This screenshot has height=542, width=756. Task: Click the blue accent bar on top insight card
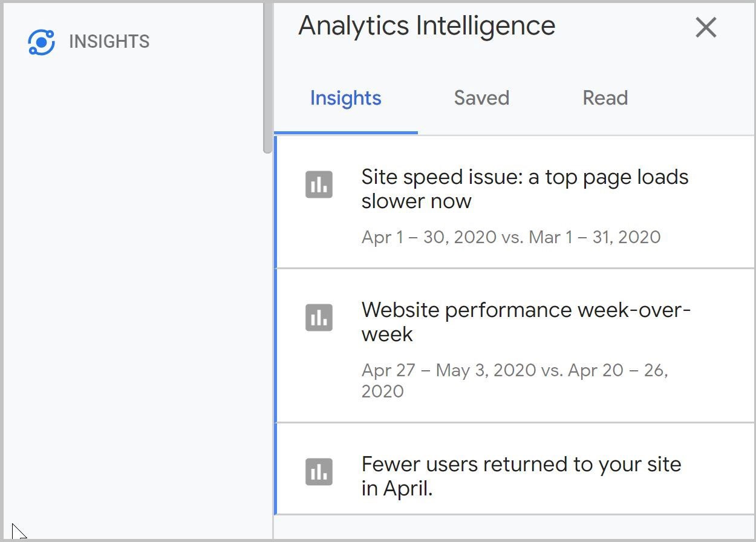click(275, 201)
